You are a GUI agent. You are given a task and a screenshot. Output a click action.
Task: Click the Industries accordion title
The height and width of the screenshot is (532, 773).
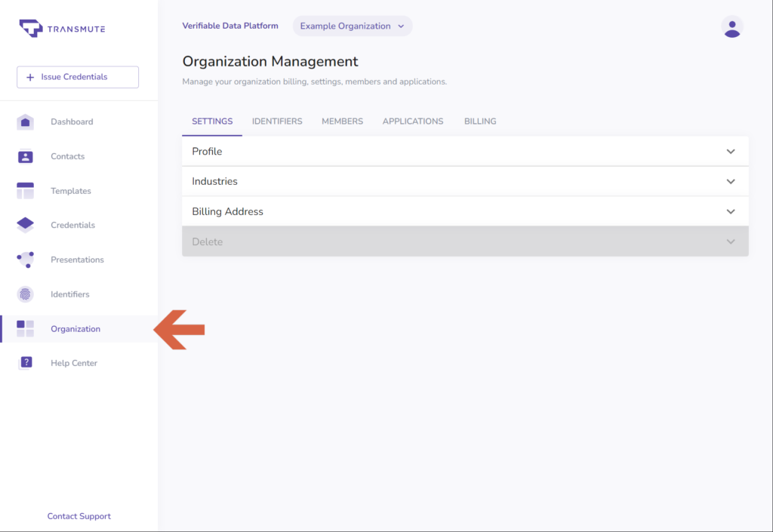tap(214, 181)
